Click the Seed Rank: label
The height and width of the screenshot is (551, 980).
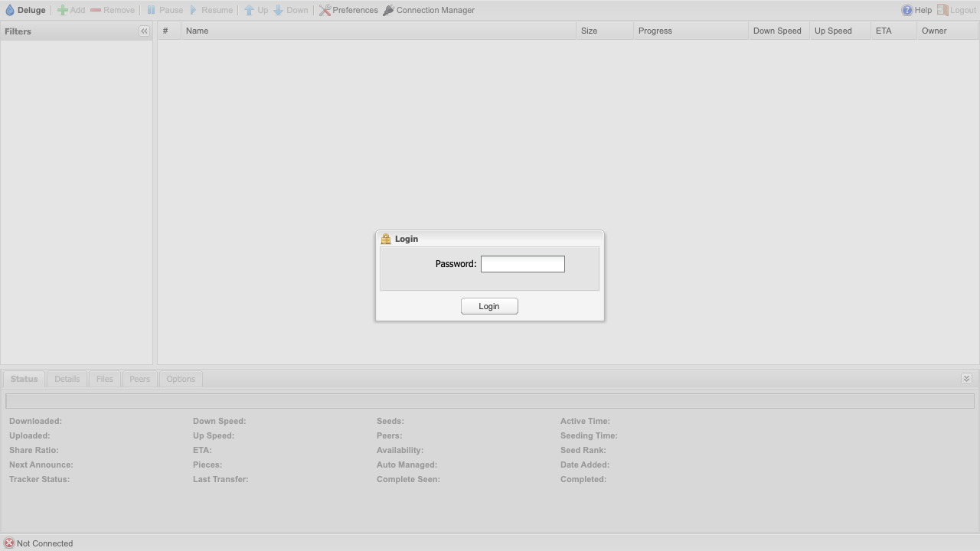coord(583,450)
